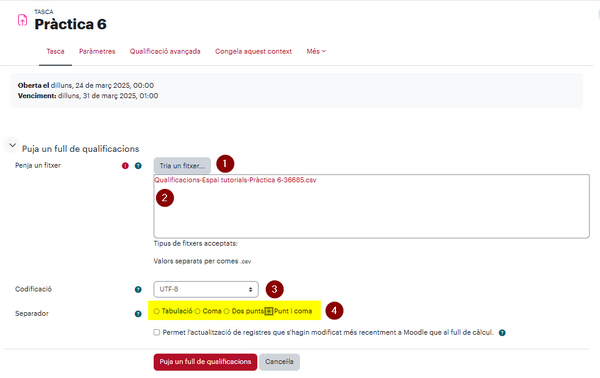Click the numbered marker 4 badge
Viewport: 600px width, 378px height.
[334, 311]
